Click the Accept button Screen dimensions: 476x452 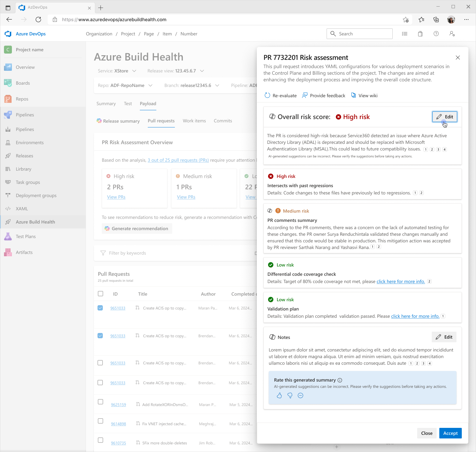(x=450, y=433)
